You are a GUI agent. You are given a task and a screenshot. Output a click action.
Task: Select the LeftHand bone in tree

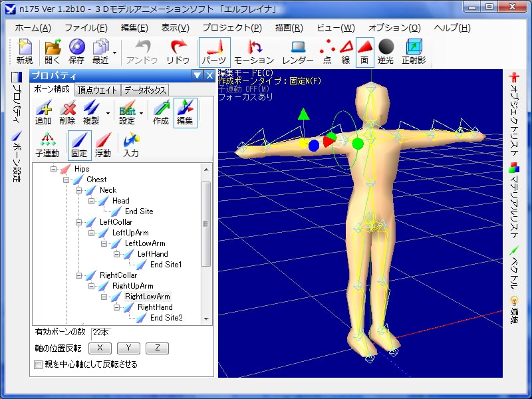pyautogui.click(x=152, y=254)
